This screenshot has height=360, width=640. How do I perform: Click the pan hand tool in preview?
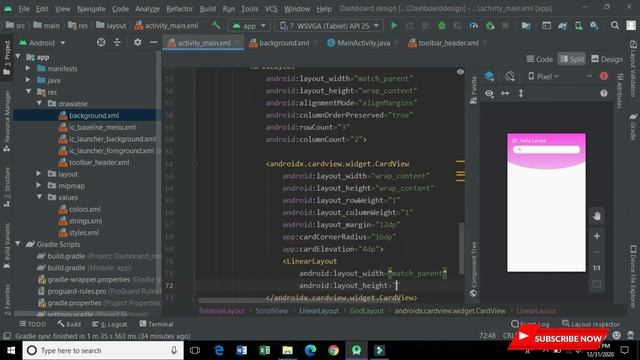click(x=597, y=216)
